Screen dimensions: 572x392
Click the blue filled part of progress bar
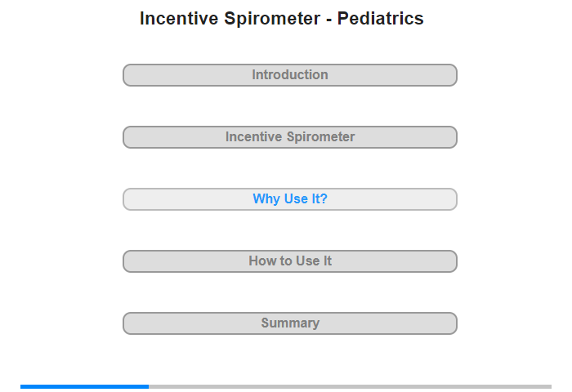click(x=85, y=386)
